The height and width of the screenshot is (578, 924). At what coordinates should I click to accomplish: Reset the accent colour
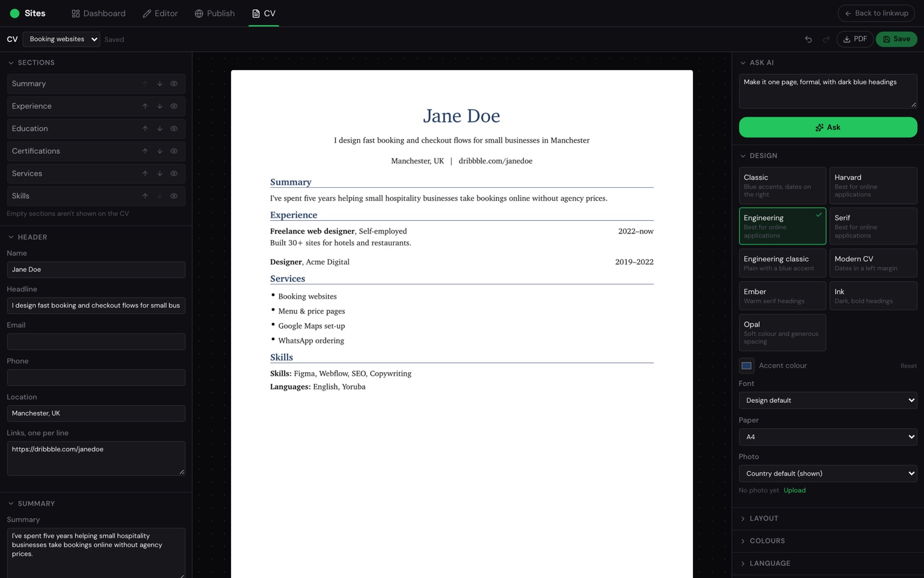[908, 366]
